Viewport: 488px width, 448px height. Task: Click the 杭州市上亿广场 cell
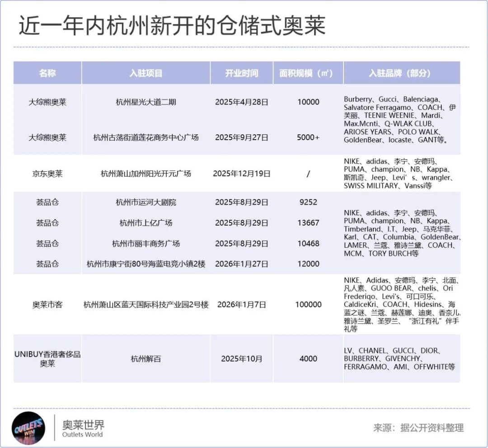(x=146, y=222)
